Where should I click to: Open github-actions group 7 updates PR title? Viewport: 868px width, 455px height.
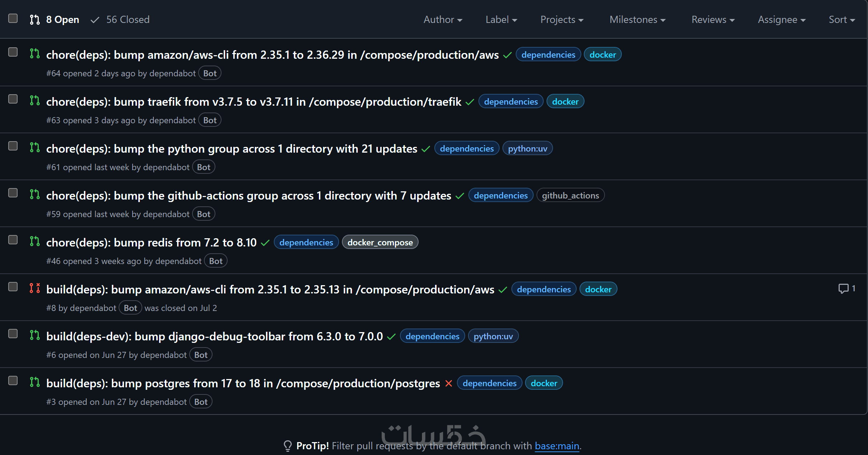tap(249, 196)
